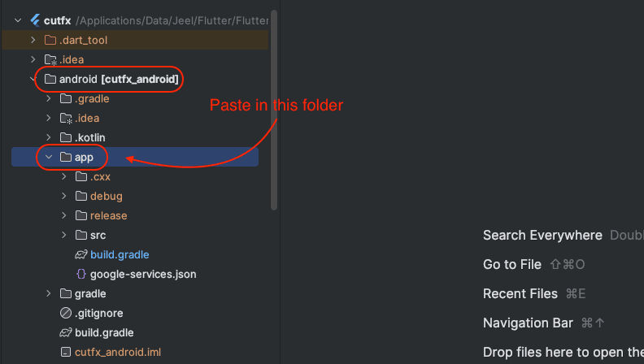Expand the src folder arrow

(x=64, y=235)
